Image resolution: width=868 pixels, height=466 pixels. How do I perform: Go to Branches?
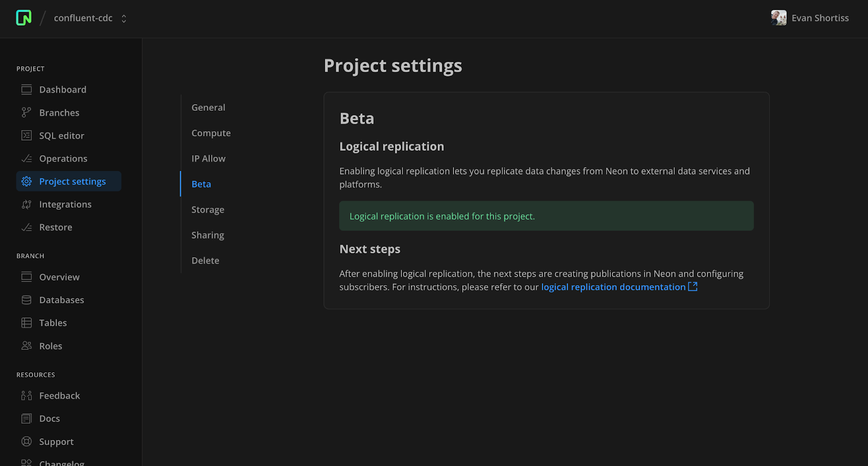point(59,113)
